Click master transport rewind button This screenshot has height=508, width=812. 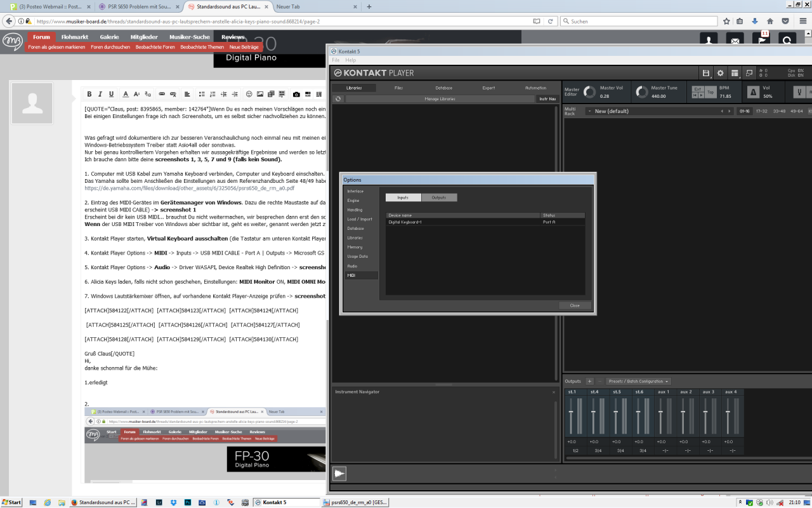[695, 95]
